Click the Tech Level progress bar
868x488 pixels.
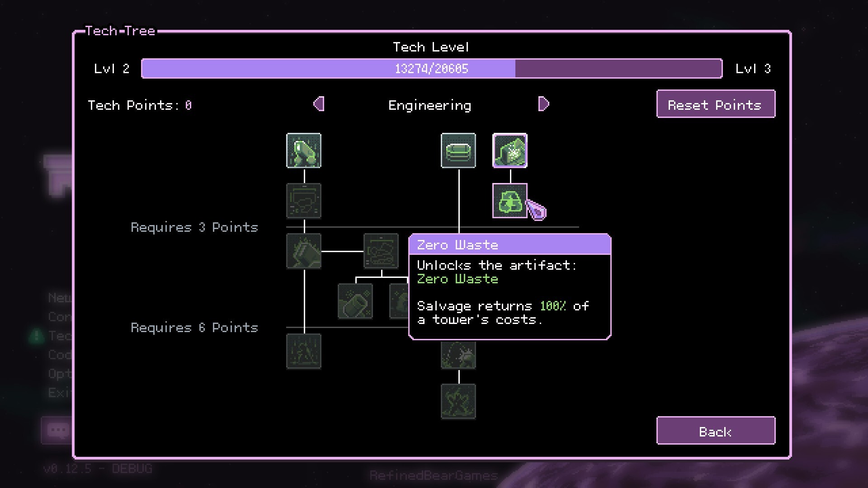(x=431, y=69)
